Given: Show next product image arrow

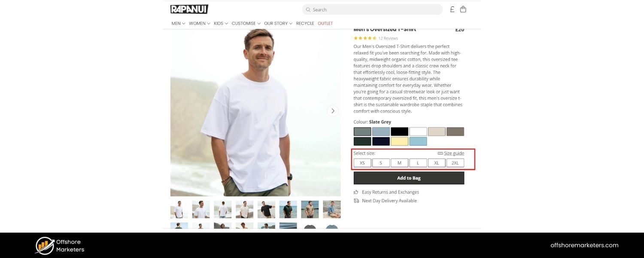Looking at the screenshot, I should pos(332,111).
